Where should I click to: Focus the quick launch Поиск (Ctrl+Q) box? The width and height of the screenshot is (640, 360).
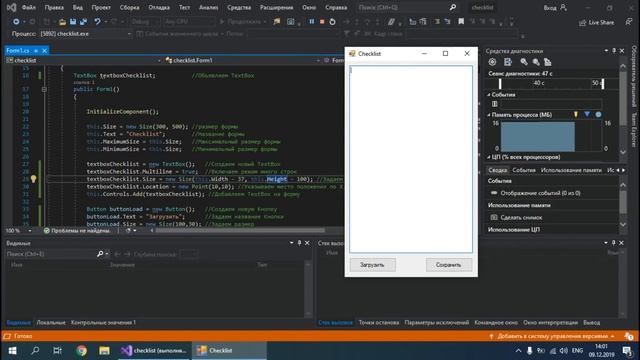pos(402,7)
